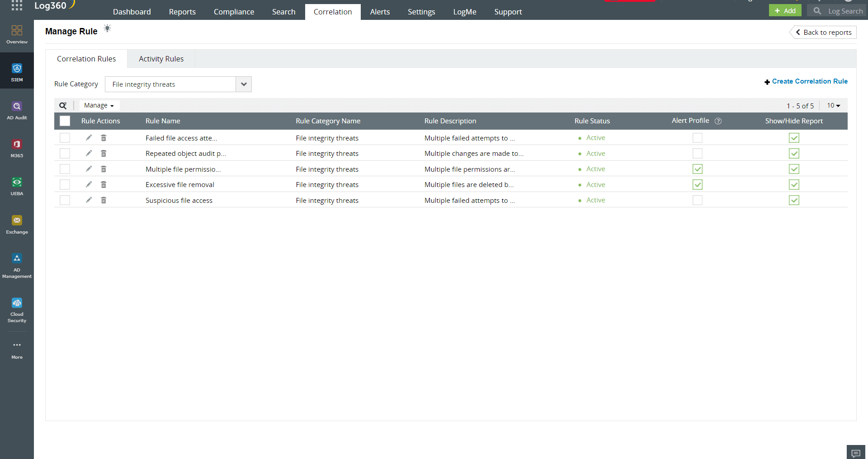The width and height of the screenshot is (868, 459).
Task: Click the Log Search field
Action: (837, 11)
